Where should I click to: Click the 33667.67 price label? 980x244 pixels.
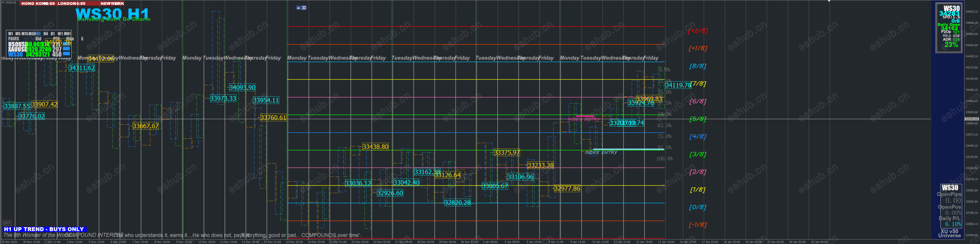(x=146, y=126)
